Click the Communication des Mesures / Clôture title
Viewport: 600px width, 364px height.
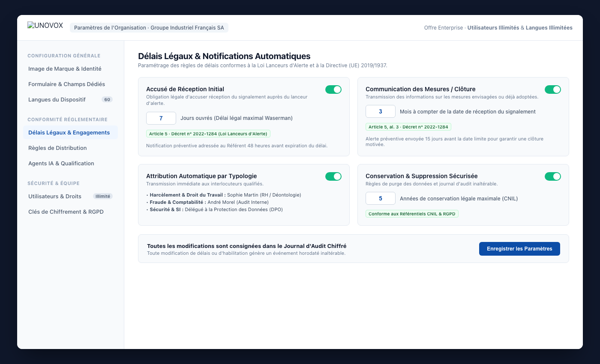(420, 90)
